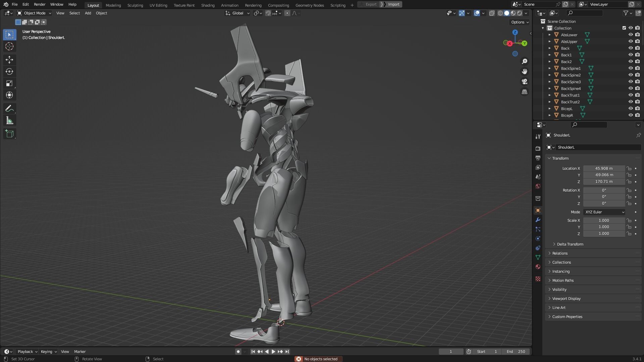Open the Tool properties tab
The image size is (644, 362).
pos(538,136)
